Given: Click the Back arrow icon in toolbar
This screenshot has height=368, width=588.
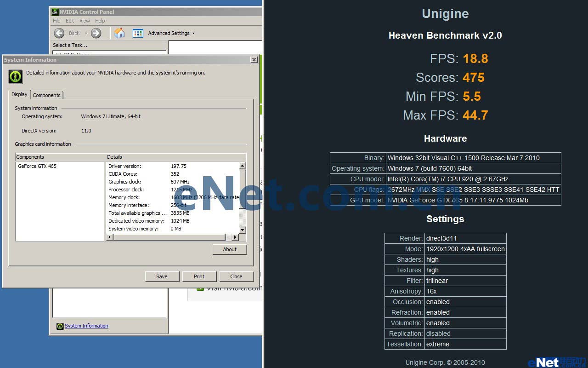Looking at the screenshot, I should pos(59,33).
